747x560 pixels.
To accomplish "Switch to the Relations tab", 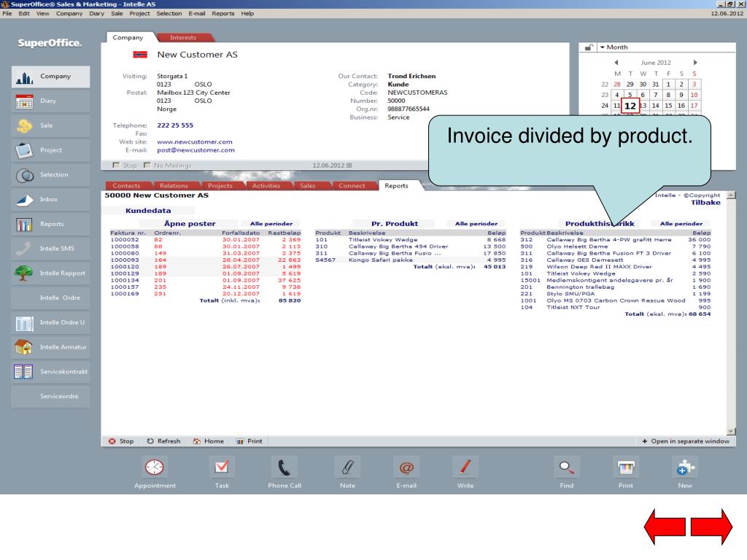I will (x=174, y=186).
